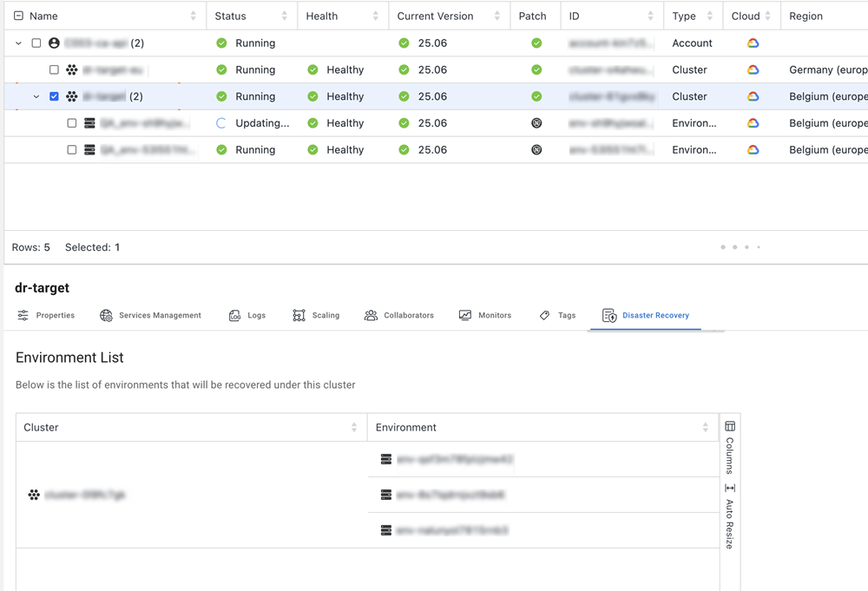Collapse all rows via Name header toggle
This screenshot has height=591, width=868.
tap(19, 16)
